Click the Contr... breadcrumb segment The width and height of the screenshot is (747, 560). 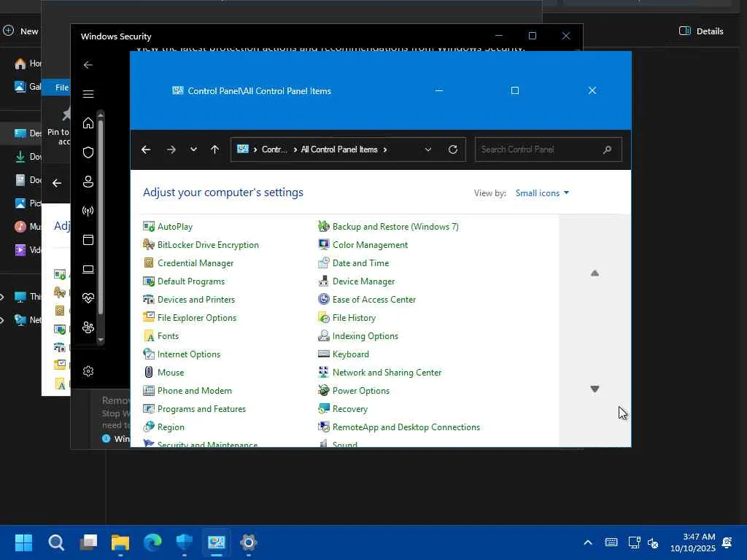tap(274, 149)
